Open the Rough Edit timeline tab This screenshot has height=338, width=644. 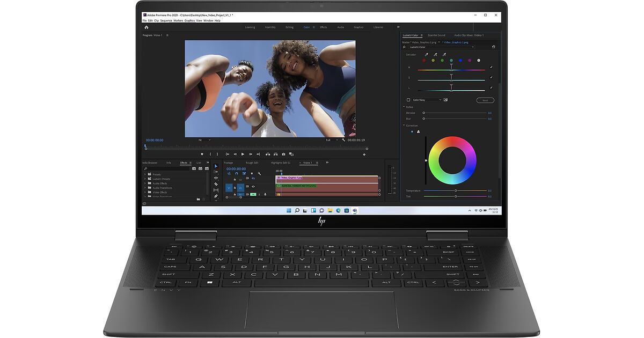252,163
